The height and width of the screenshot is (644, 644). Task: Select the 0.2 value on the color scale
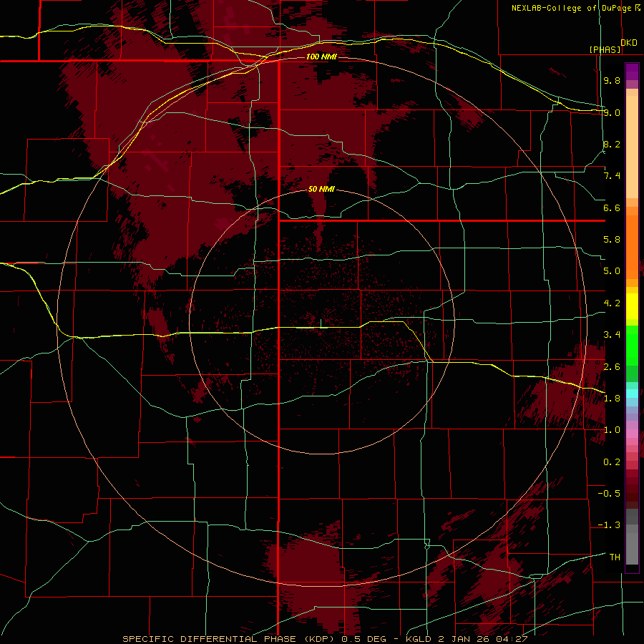pyautogui.click(x=612, y=462)
